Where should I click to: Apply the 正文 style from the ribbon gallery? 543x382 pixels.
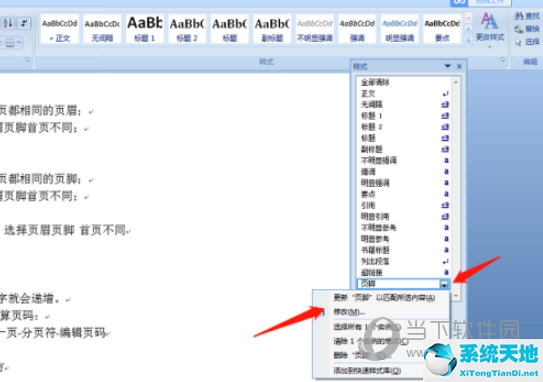pos(60,29)
